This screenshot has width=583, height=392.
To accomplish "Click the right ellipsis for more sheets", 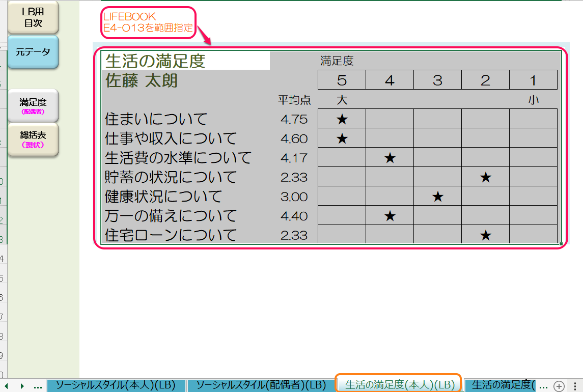I will click(543, 385).
